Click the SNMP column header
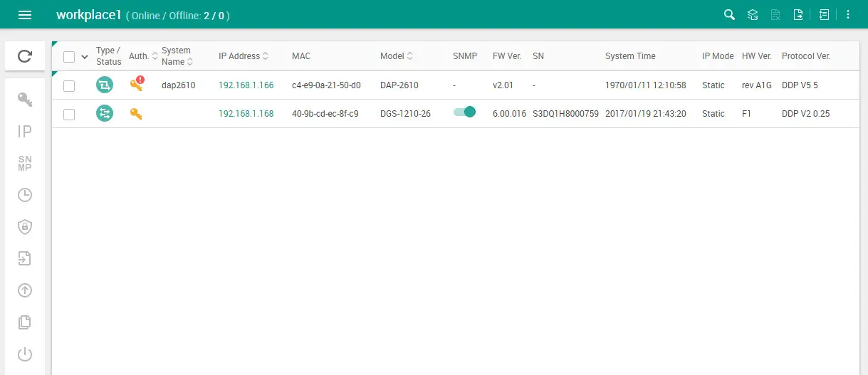This screenshot has height=375, width=868. coord(465,56)
